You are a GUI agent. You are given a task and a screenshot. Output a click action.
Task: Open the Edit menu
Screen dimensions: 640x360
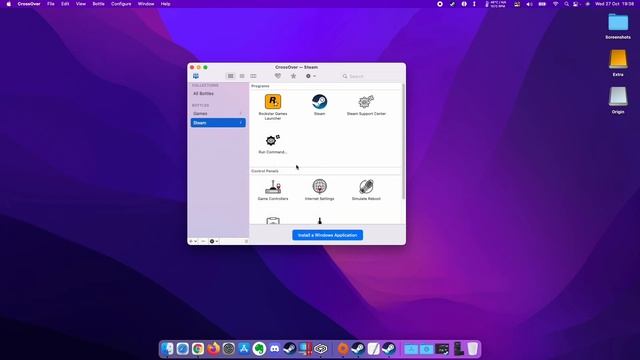point(65,4)
